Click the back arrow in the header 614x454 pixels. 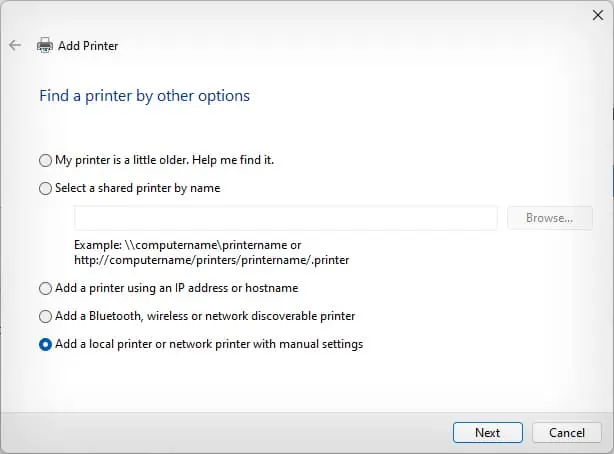(x=15, y=46)
